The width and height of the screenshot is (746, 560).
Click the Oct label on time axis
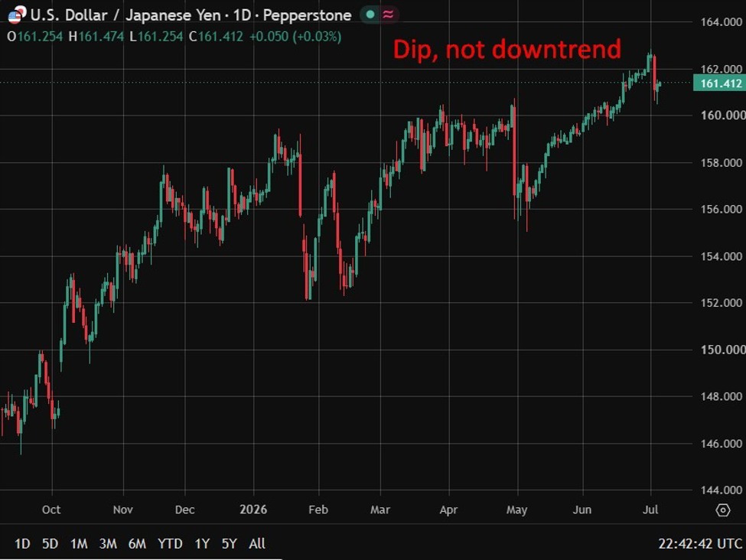pos(51,510)
